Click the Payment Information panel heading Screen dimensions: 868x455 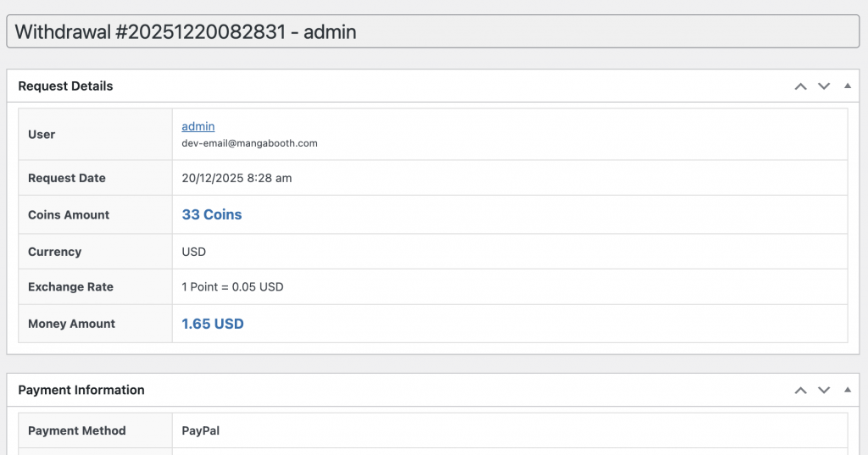[x=81, y=391]
